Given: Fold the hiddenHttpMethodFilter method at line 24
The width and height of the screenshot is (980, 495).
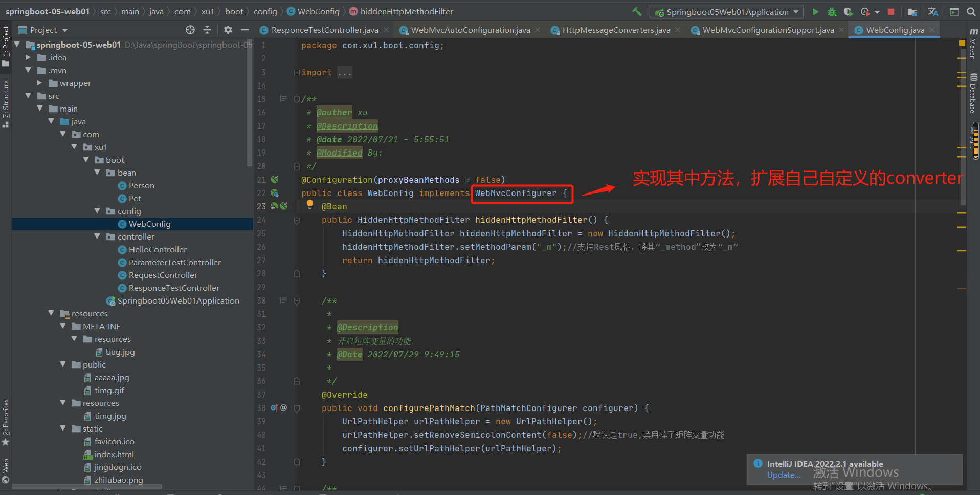Looking at the screenshot, I should point(297,220).
